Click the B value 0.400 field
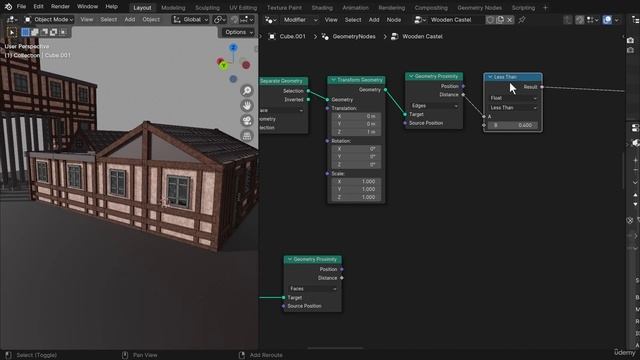 pos(513,125)
